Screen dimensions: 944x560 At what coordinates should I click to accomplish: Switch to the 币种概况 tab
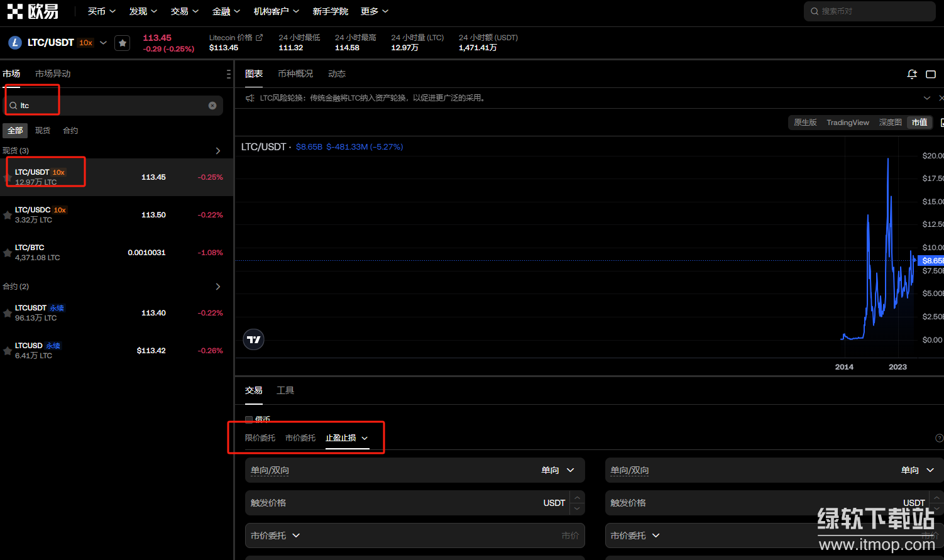click(x=295, y=74)
